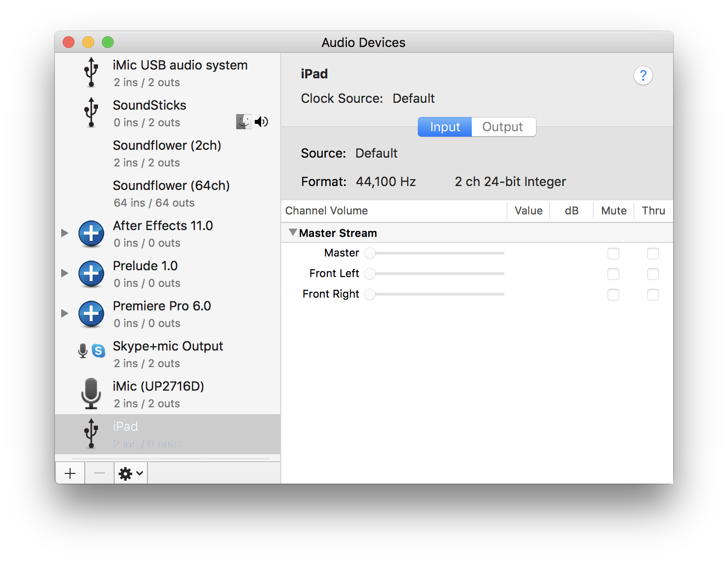Click the Value column header
The width and height of the screenshot is (728, 562).
point(529,211)
